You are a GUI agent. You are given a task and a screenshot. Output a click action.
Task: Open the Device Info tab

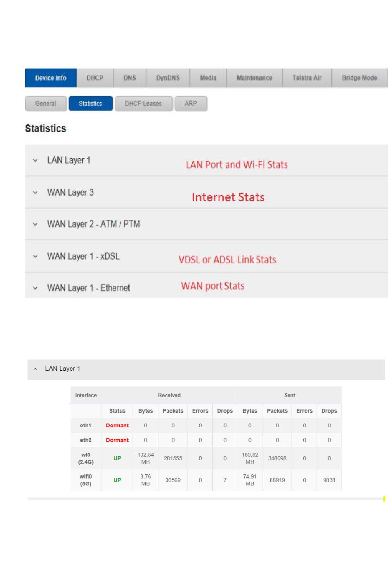tap(51, 78)
